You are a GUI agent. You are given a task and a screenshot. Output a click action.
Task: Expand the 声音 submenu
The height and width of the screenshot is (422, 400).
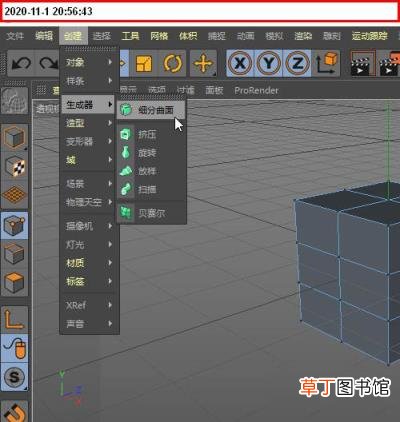(x=89, y=324)
